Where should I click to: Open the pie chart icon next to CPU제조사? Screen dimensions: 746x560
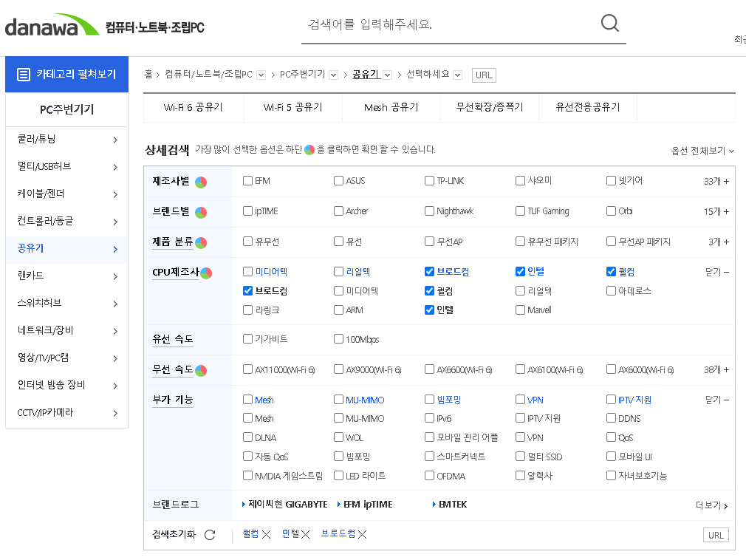(x=206, y=273)
